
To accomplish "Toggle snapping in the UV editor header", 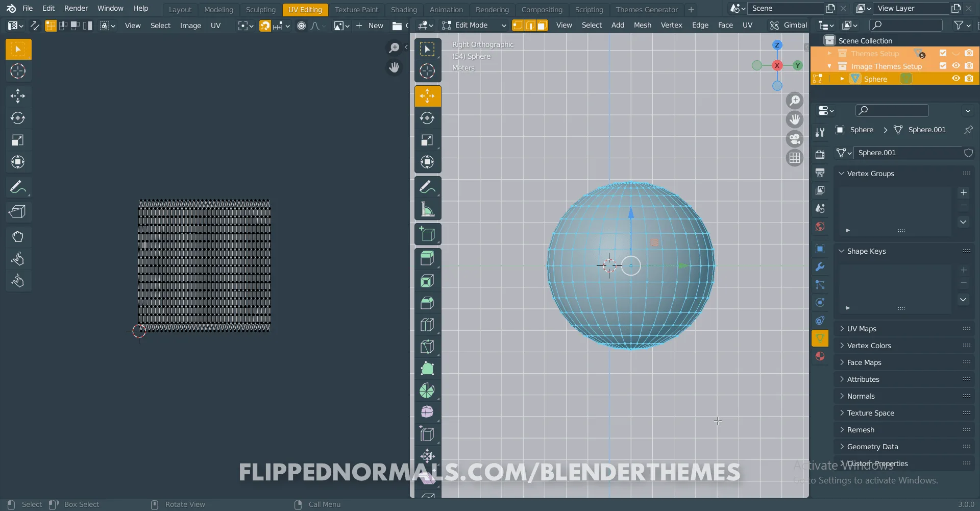I will (x=265, y=26).
